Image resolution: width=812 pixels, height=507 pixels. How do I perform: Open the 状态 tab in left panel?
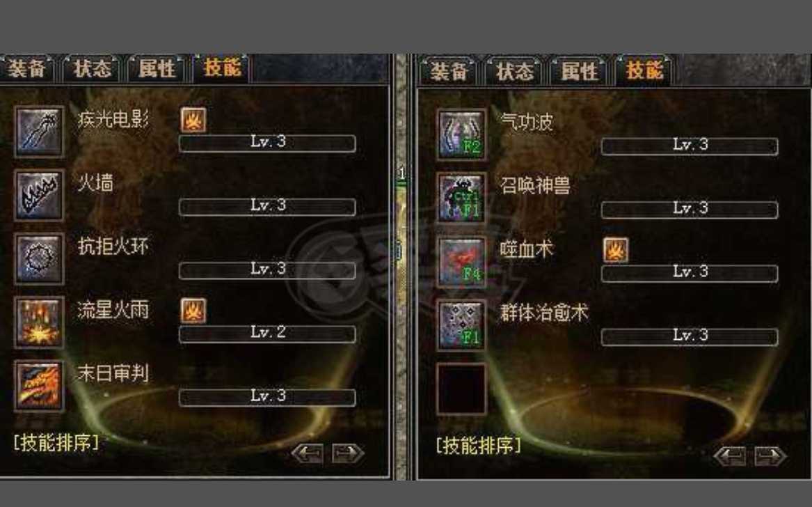point(91,68)
